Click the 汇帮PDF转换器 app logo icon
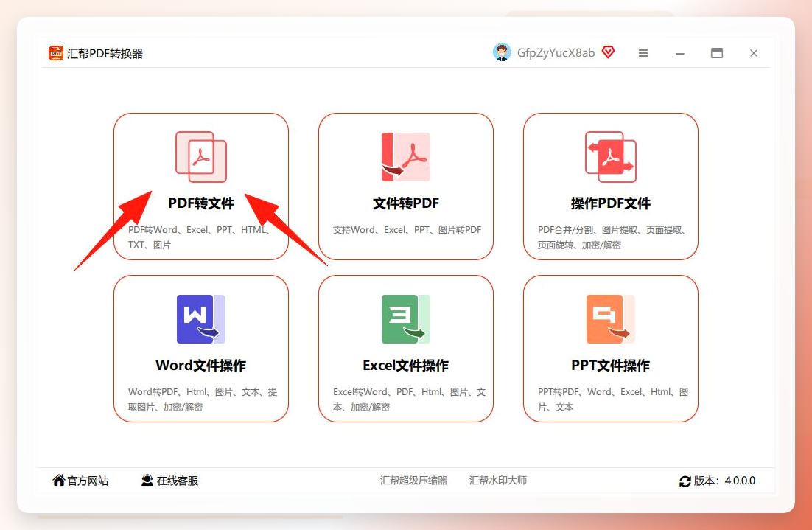 pyautogui.click(x=55, y=53)
